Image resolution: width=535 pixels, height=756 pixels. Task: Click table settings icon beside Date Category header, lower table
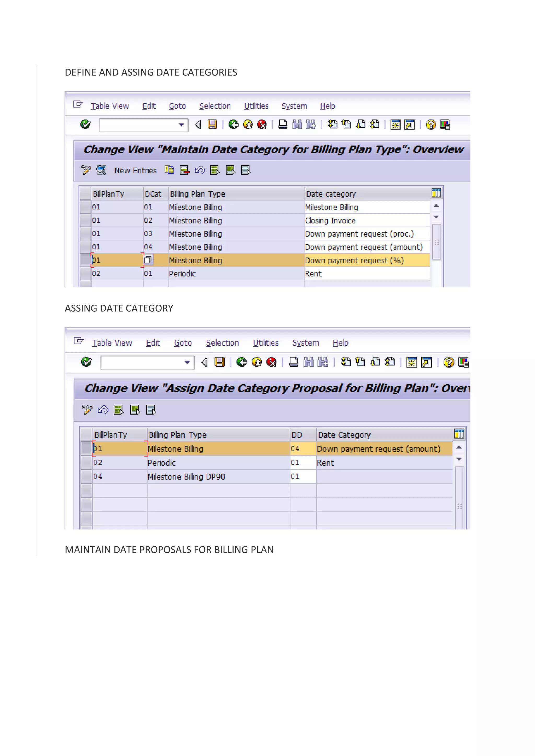(459, 434)
